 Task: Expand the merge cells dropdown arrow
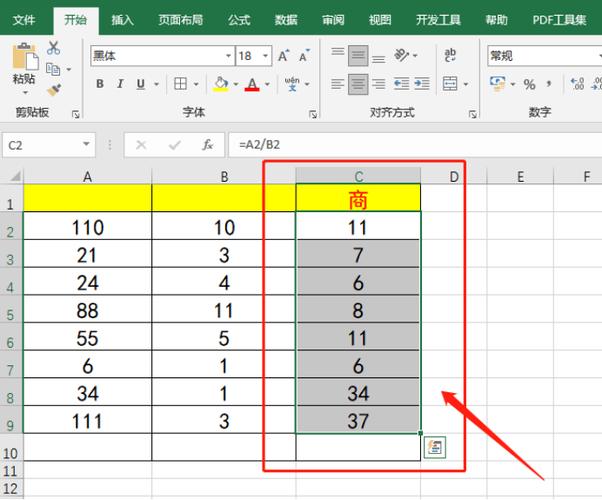point(466,84)
